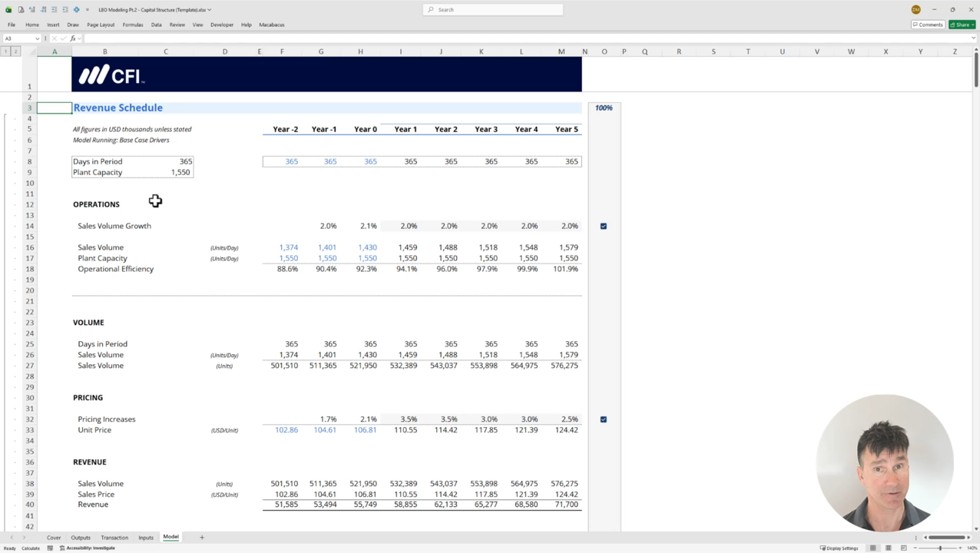This screenshot has height=553, width=980.
Task: Collapse outline using level 1 group button
Action: point(5,51)
